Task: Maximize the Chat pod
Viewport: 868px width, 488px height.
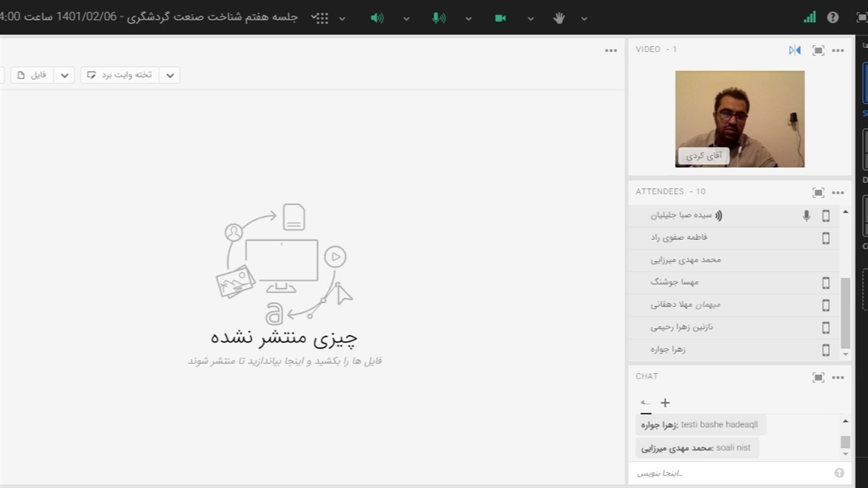Action: [818, 378]
